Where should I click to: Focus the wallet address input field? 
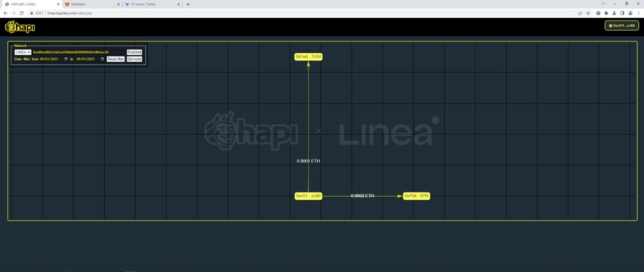pos(79,52)
